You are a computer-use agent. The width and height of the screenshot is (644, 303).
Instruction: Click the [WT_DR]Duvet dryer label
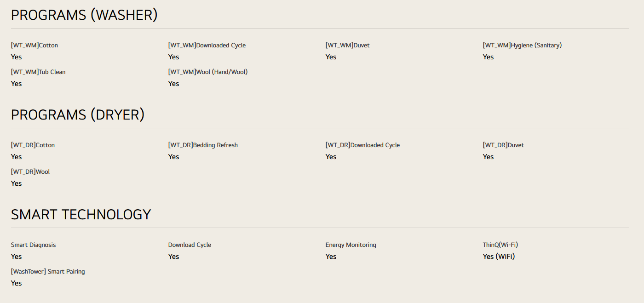503,145
